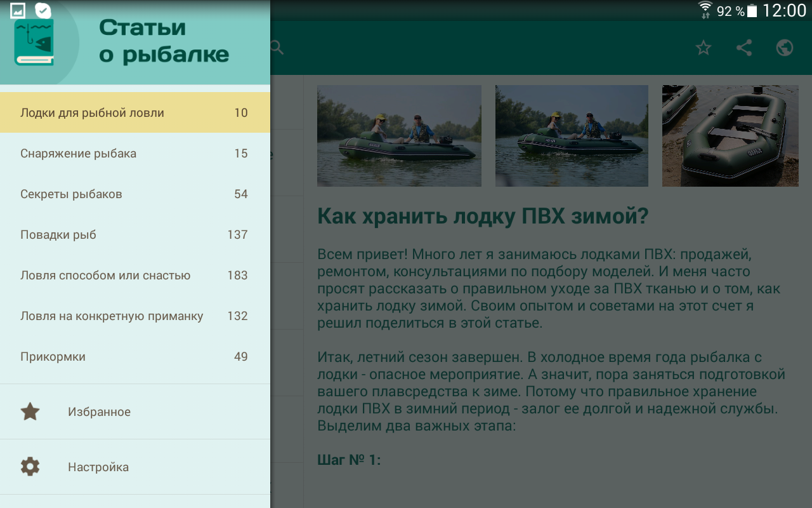View photo of inflatable boat on shore
This screenshot has width=812, height=508.
click(730, 136)
